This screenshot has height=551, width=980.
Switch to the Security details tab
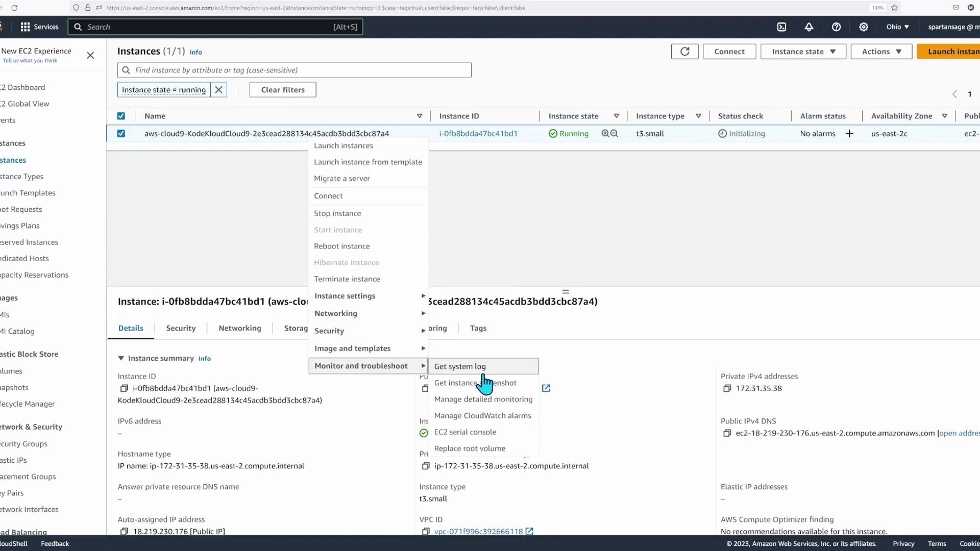[x=181, y=329]
